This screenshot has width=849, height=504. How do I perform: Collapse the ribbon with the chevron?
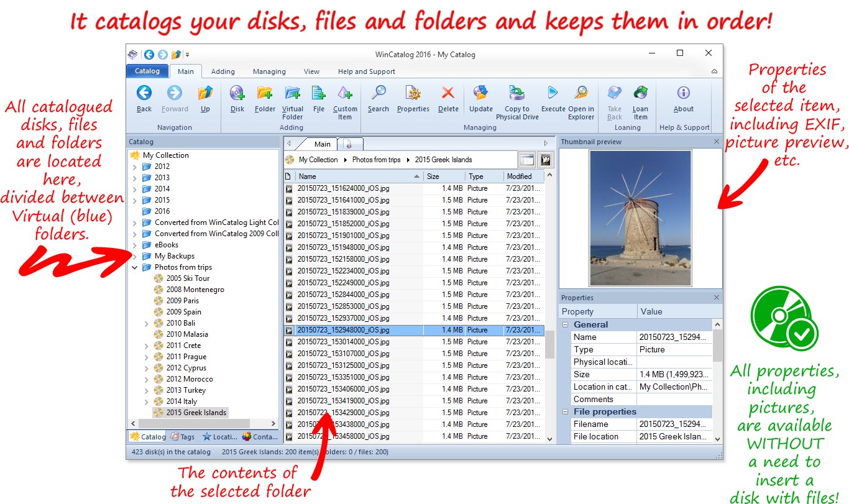[714, 71]
